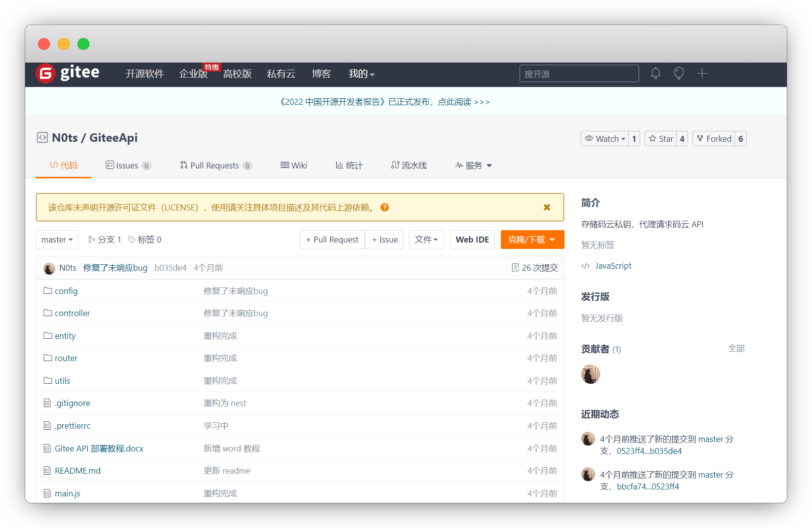View the 26 次提交 commit history
The height and width of the screenshot is (528, 812).
pyautogui.click(x=535, y=268)
